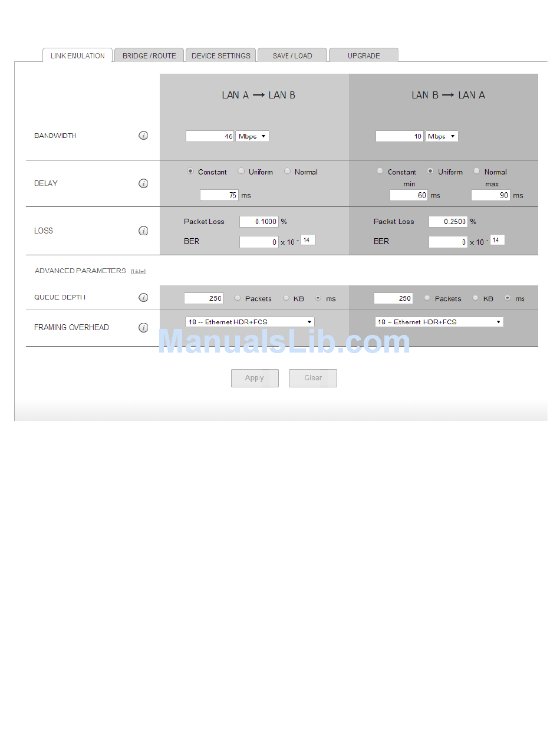Open the Queue Depth info icon
The height and width of the screenshot is (747, 560).
click(x=143, y=298)
